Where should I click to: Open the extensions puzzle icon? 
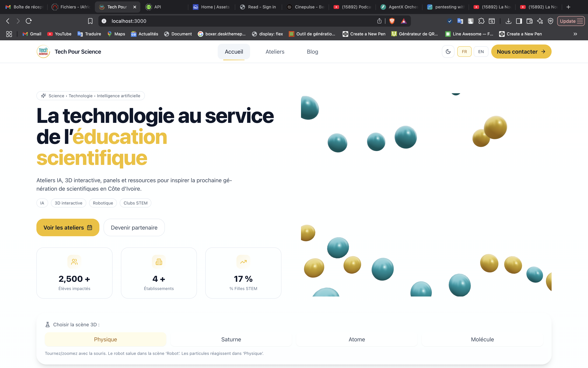pos(481,21)
